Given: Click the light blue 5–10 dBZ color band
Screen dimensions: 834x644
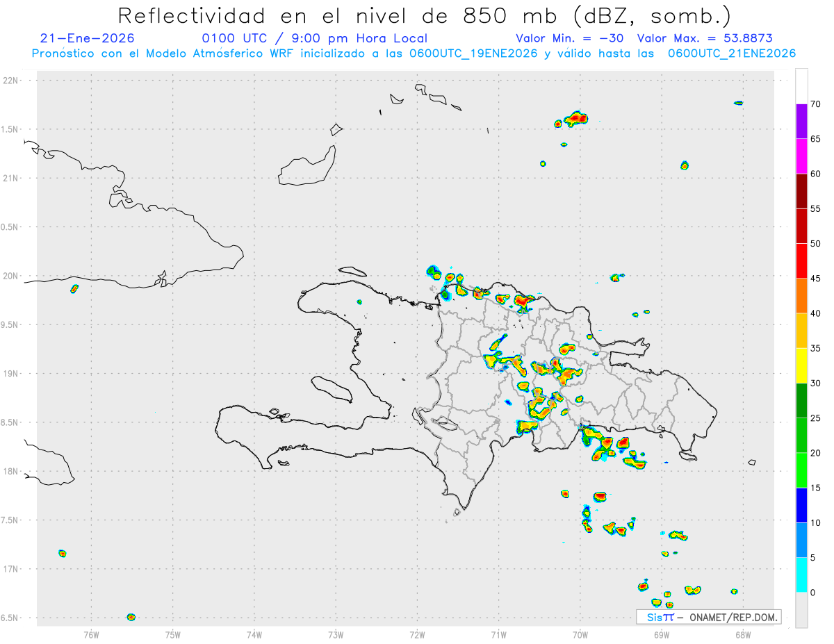Looking at the screenshot, I should [801, 540].
